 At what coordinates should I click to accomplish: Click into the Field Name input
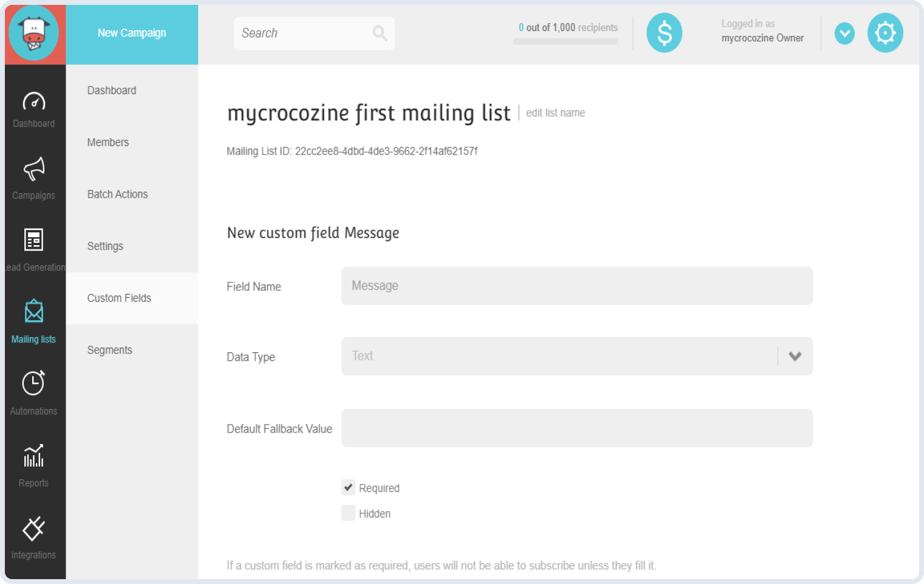point(577,286)
